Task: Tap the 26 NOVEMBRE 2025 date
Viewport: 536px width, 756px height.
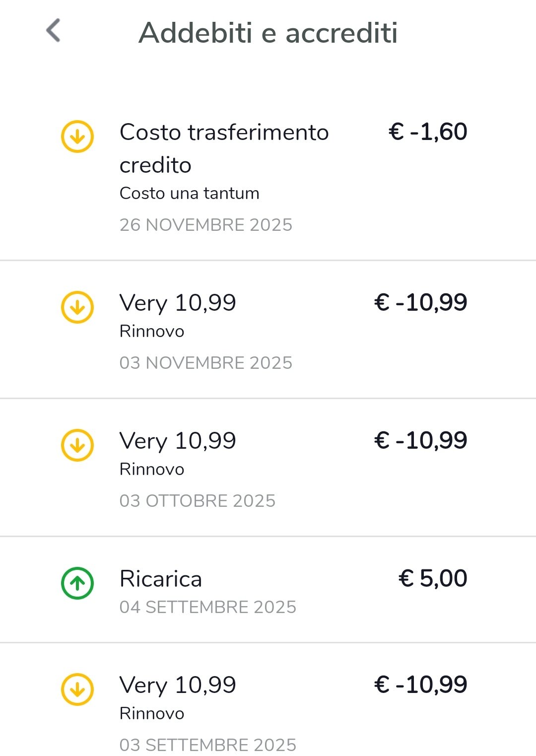Action: pyautogui.click(x=205, y=225)
